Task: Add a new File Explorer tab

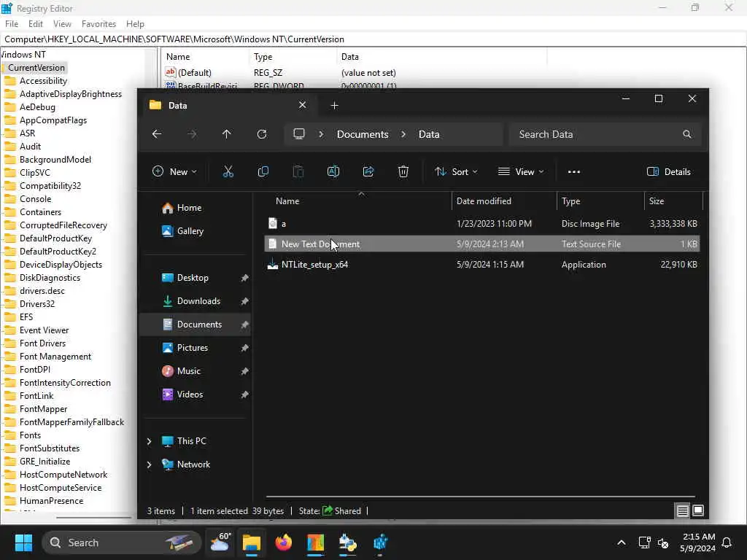Action: [x=334, y=105]
